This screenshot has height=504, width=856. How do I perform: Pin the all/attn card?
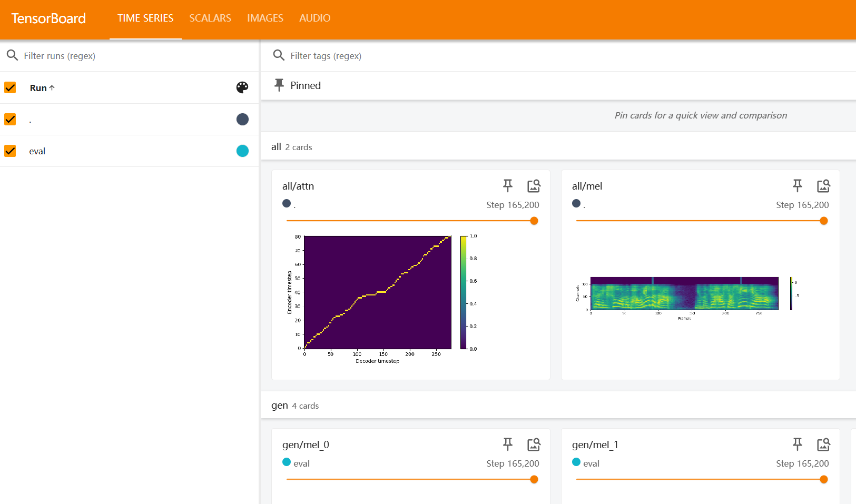pos(508,185)
